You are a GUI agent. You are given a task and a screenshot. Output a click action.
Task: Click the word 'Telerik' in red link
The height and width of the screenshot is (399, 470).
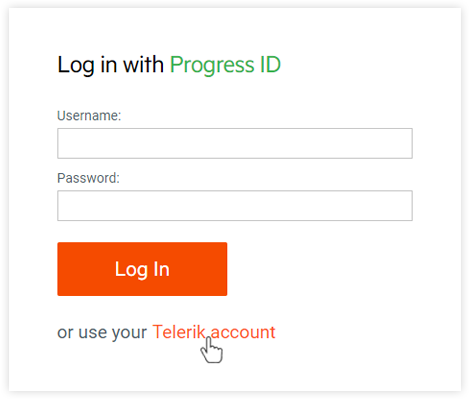pyautogui.click(x=179, y=332)
